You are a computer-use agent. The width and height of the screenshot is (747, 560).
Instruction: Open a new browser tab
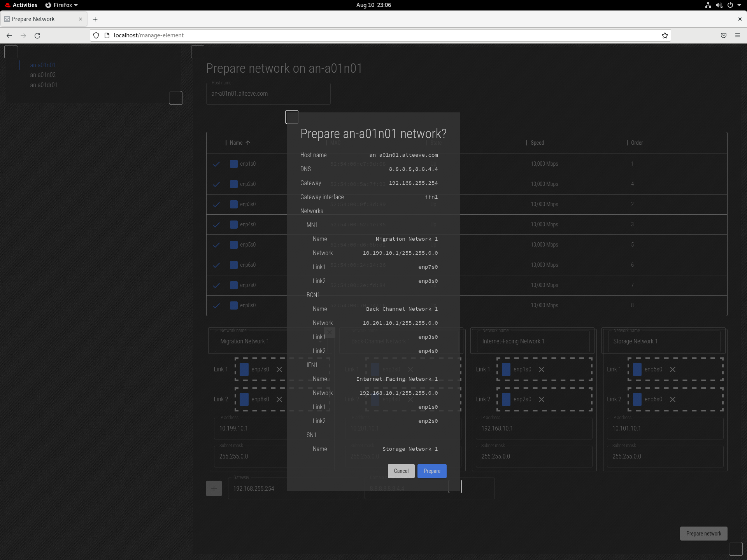[95, 19]
